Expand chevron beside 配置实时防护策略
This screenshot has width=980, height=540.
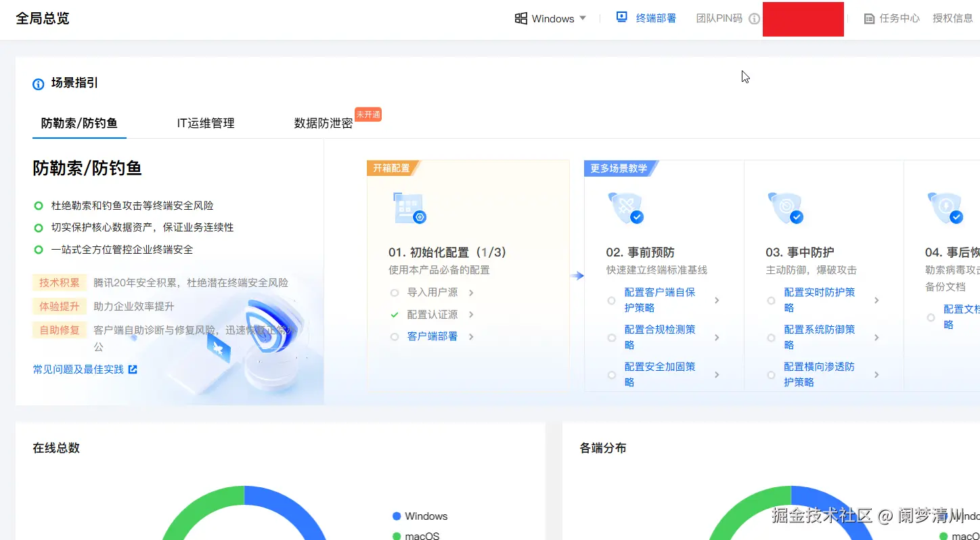[876, 300]
